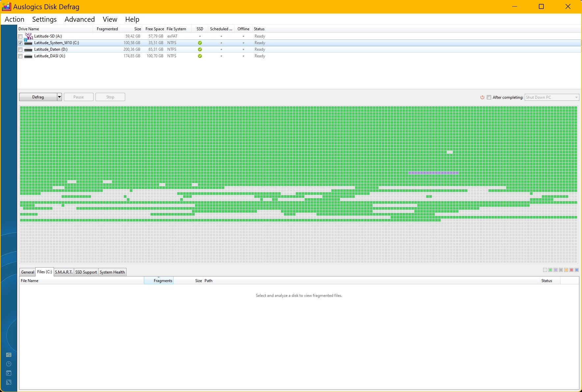Click the Auslogics Disk Defrag app logo

(x=7, y=7)
